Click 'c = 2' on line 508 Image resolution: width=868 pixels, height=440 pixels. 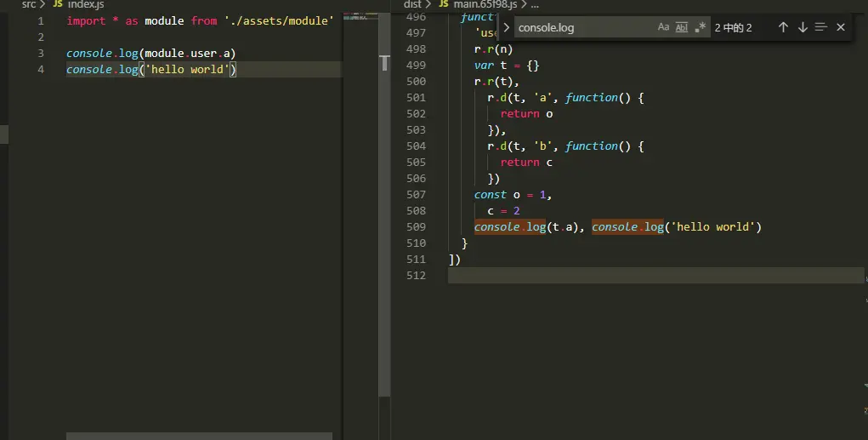(x=503, y=210)
